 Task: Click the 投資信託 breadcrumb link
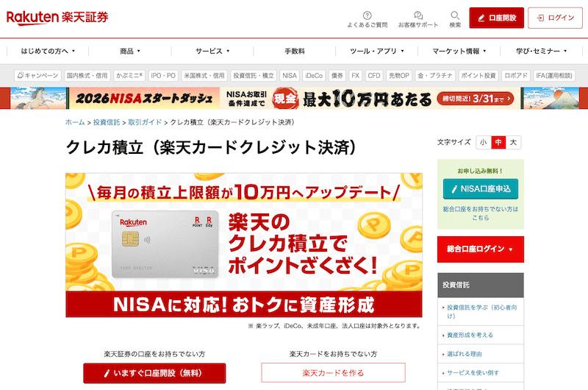(107, 122)
